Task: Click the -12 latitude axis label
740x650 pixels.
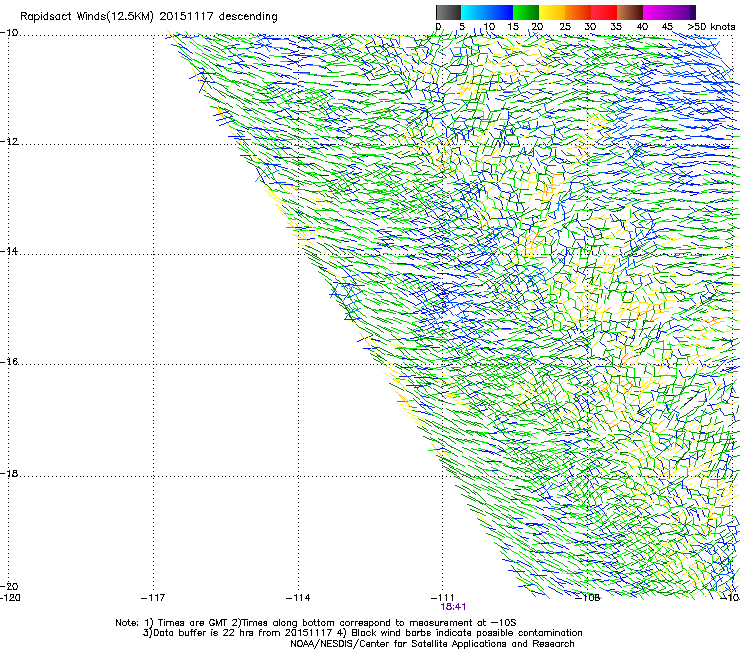Action: tap(9, 142)
